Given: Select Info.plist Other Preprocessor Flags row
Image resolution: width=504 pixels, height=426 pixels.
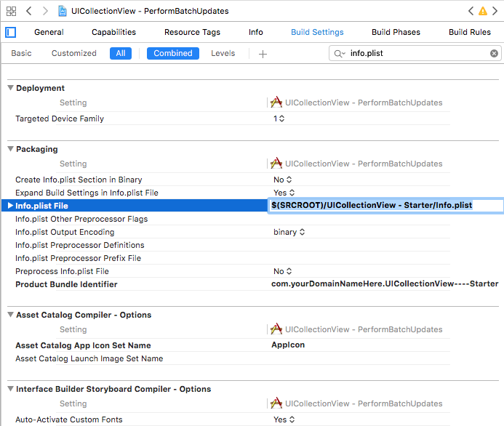Looking at the screenshot, I should point(81,219).
